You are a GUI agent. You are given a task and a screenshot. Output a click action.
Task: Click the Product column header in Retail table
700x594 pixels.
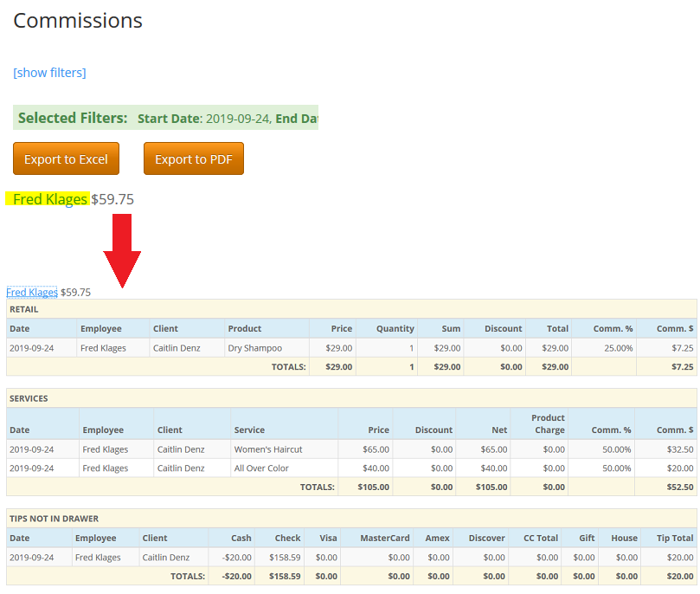245,329
